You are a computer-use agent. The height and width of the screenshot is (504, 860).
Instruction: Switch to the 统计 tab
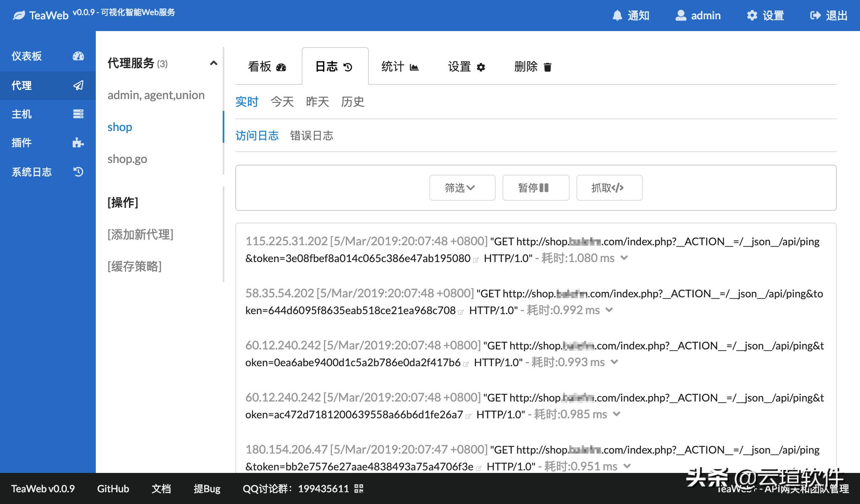click(400, 66)
